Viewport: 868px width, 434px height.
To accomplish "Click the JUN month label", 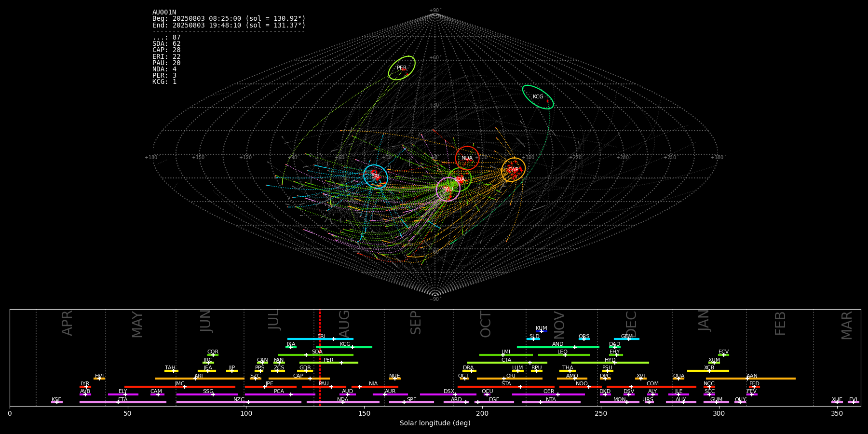I will 206,321.
